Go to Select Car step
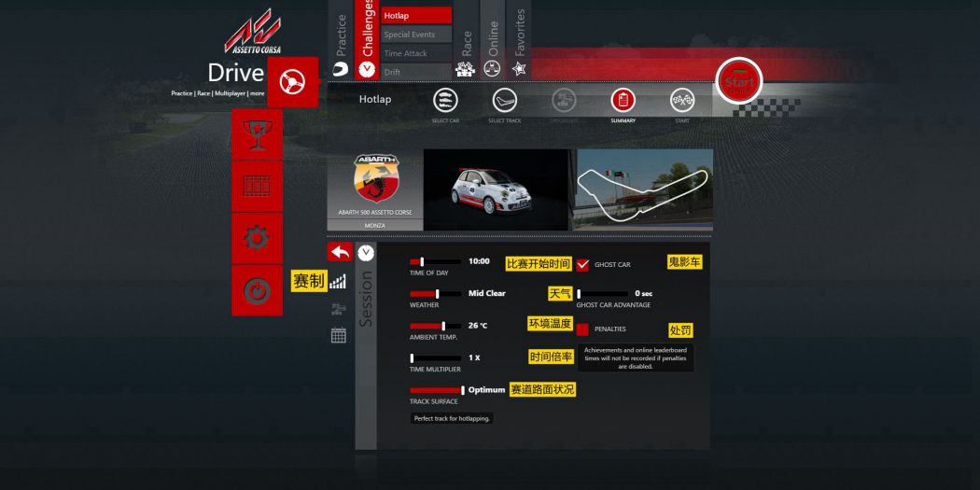The image size is (980, 490). 445,100
